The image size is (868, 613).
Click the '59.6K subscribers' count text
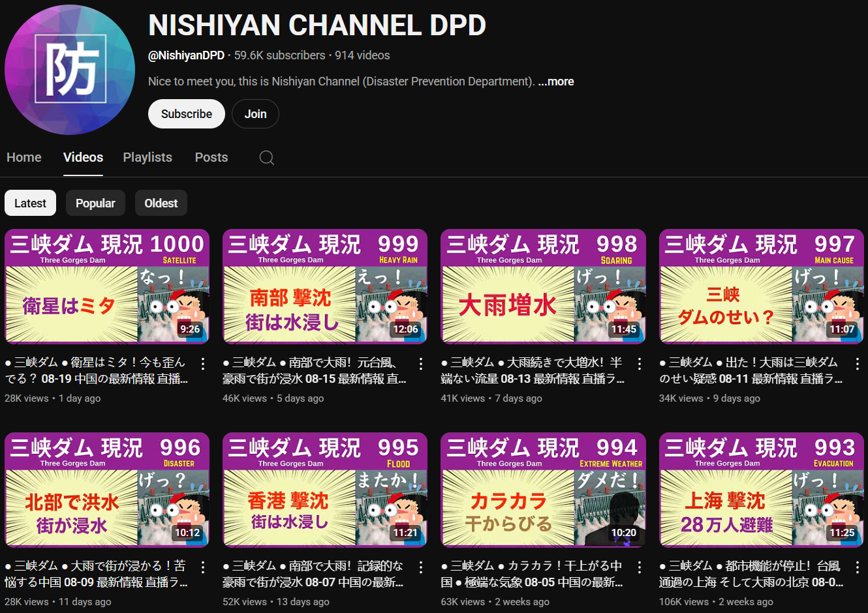click(279, 55)
